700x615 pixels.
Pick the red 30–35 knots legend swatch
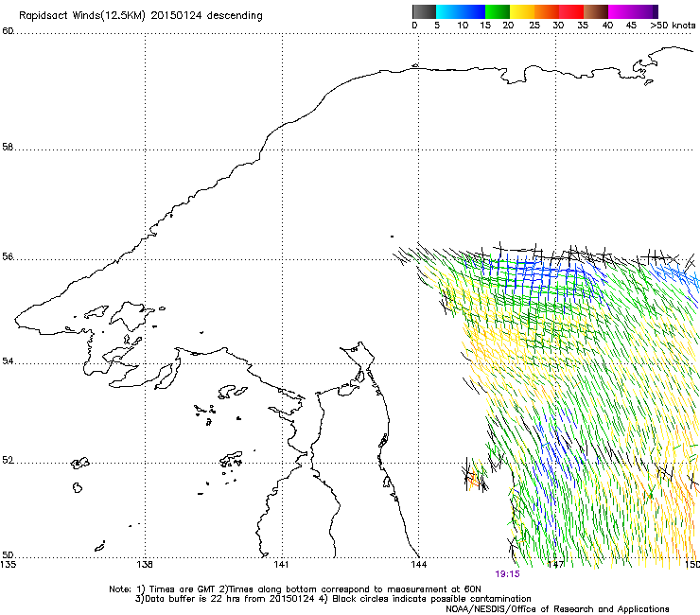(x=571, y=11)
